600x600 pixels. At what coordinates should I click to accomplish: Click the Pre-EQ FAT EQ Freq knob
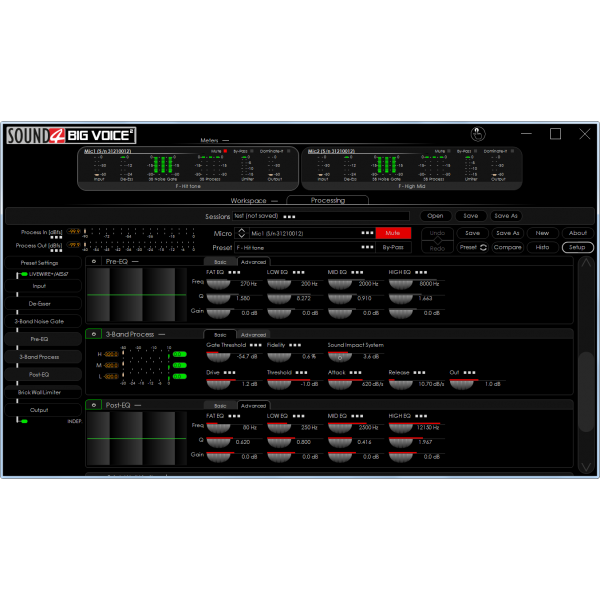click(218, 284)
